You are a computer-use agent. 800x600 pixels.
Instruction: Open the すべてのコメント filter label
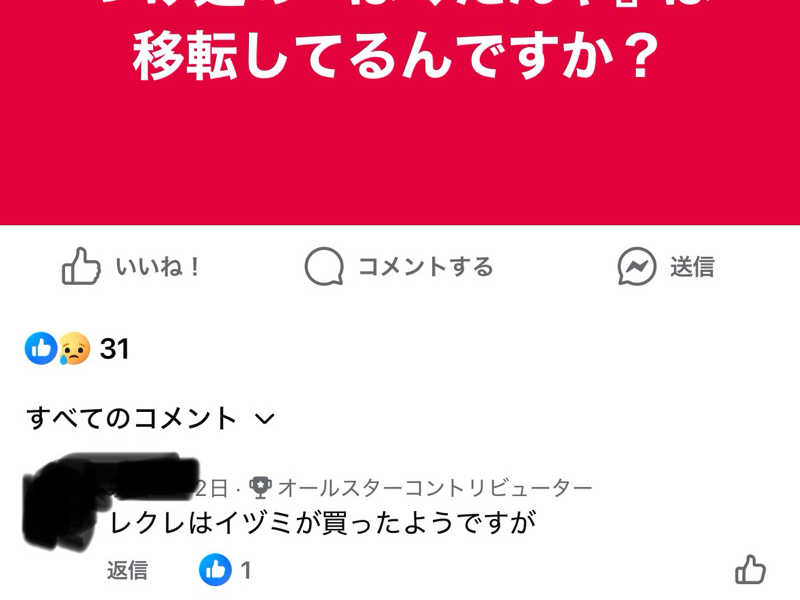click(132, 418)
